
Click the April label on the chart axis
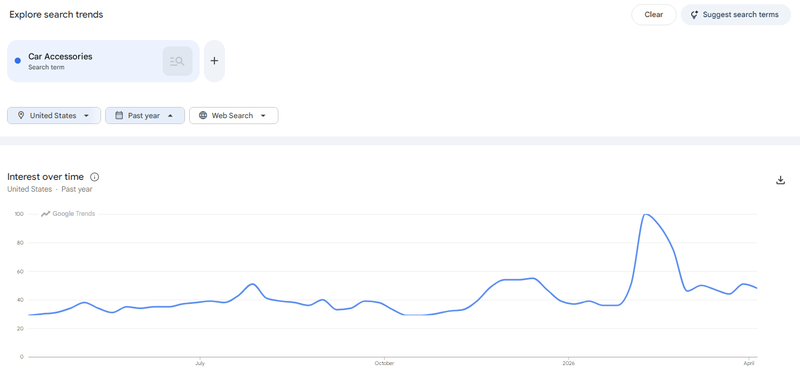click(748, 364)
